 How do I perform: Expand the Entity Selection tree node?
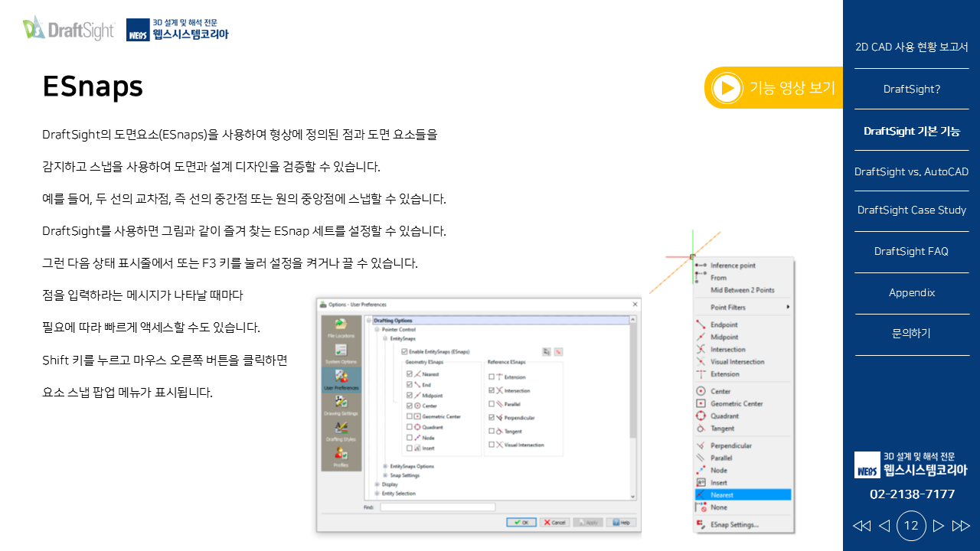coord(377,493)
